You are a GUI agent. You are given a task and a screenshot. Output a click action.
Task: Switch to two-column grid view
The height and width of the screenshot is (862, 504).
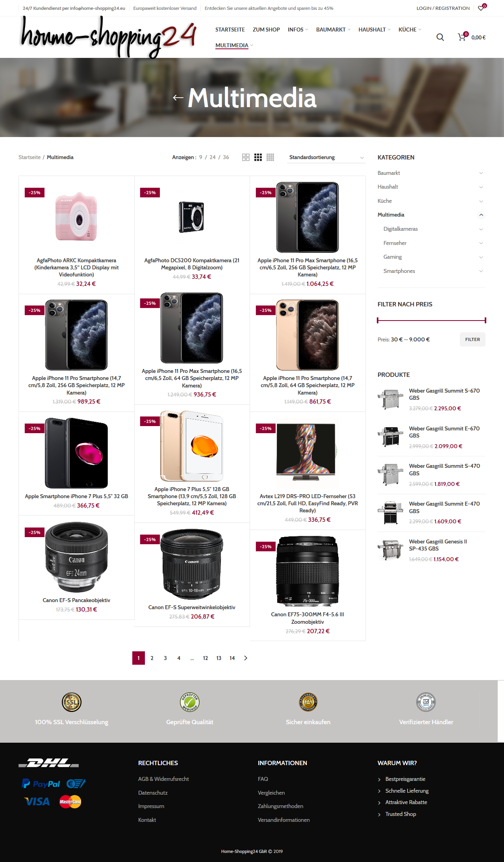point(246,157)
